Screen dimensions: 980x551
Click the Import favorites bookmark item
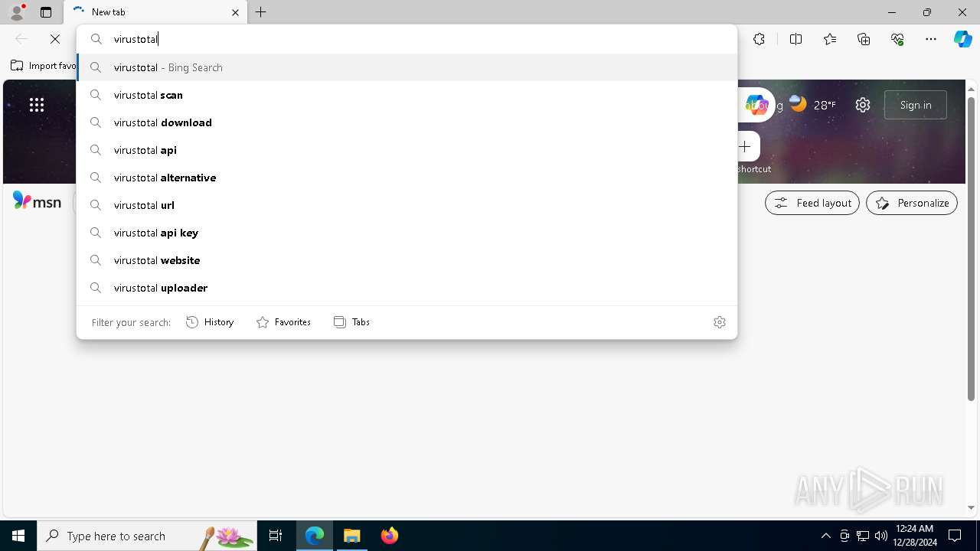(x=44, y=66)
